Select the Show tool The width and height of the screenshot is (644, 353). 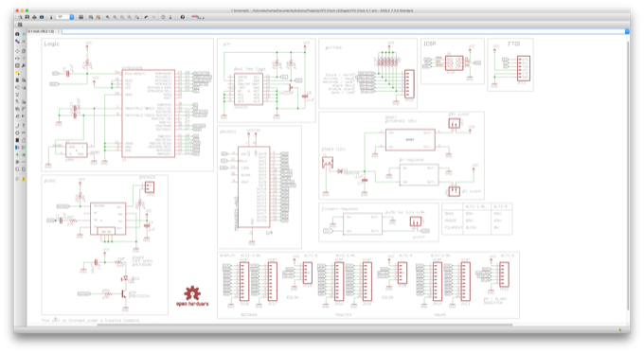(24, 34)
